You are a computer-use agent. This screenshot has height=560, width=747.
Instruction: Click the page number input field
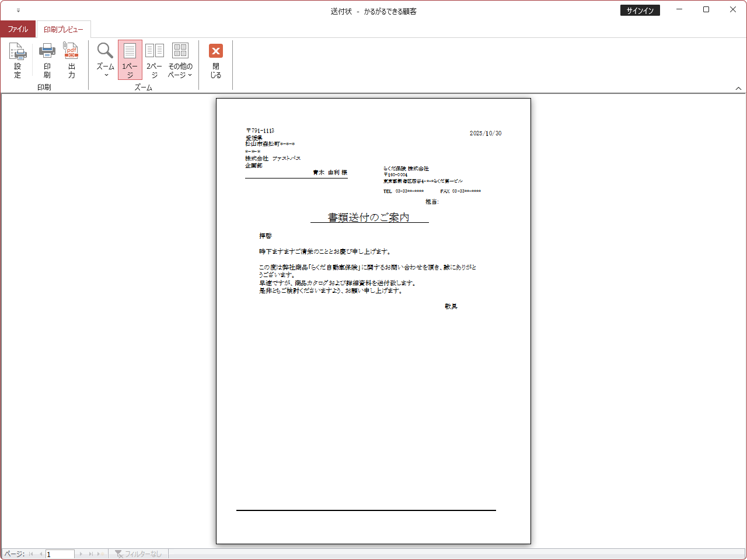(60, 554)
